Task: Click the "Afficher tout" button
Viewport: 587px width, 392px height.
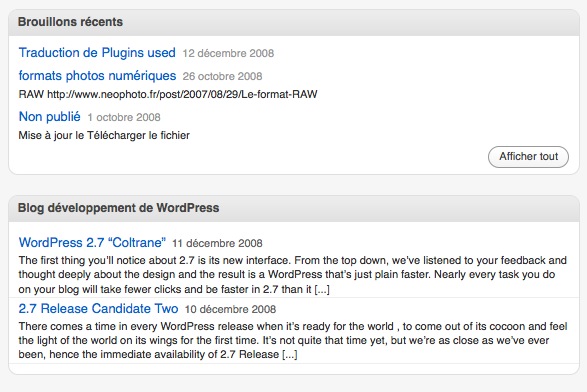Action: (x=528, y=157)
